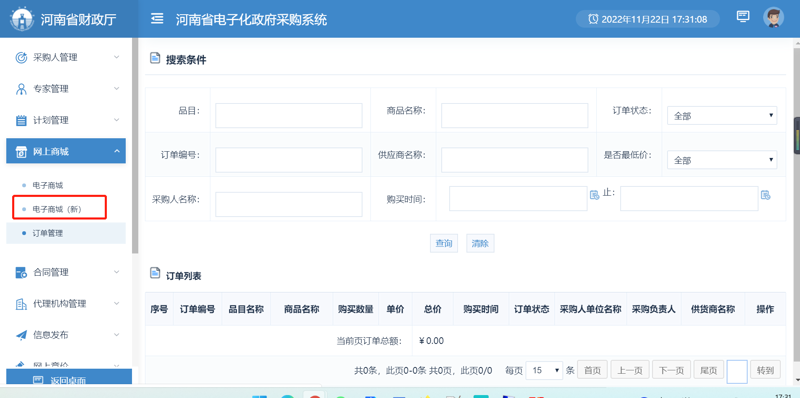The height and width of the screenshot is (398, 800).
Task: Go to the 首页 first page
Action: click(592, 370)
